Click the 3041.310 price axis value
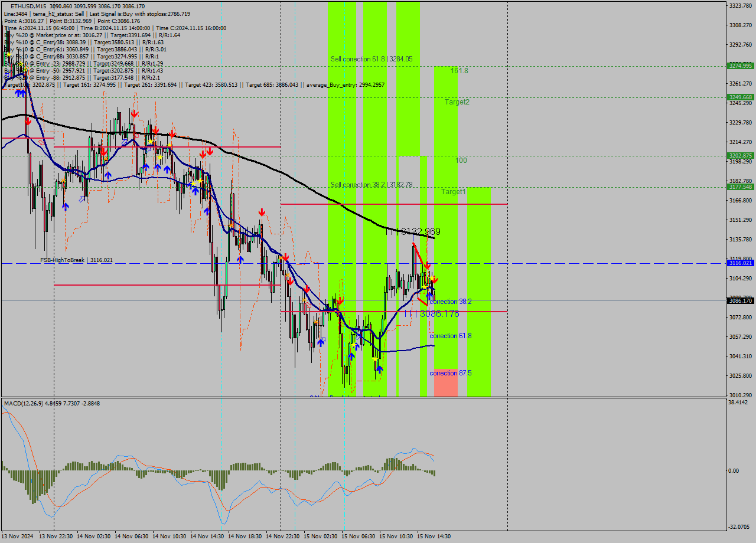Screen dimensions: 756x543 pyautogui.click(x=741, y=356)
